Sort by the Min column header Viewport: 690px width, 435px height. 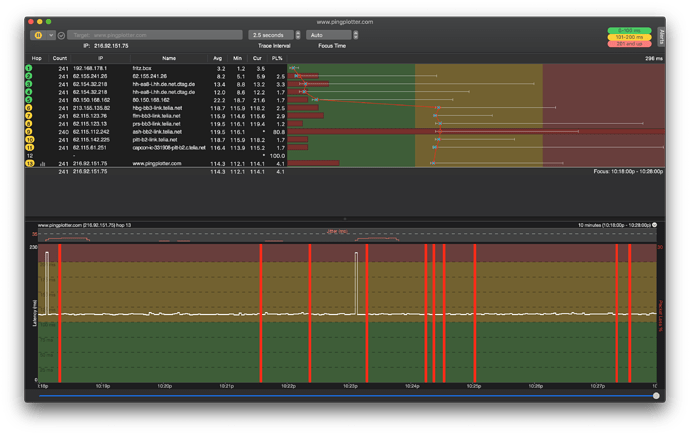(x=238, y=58)
